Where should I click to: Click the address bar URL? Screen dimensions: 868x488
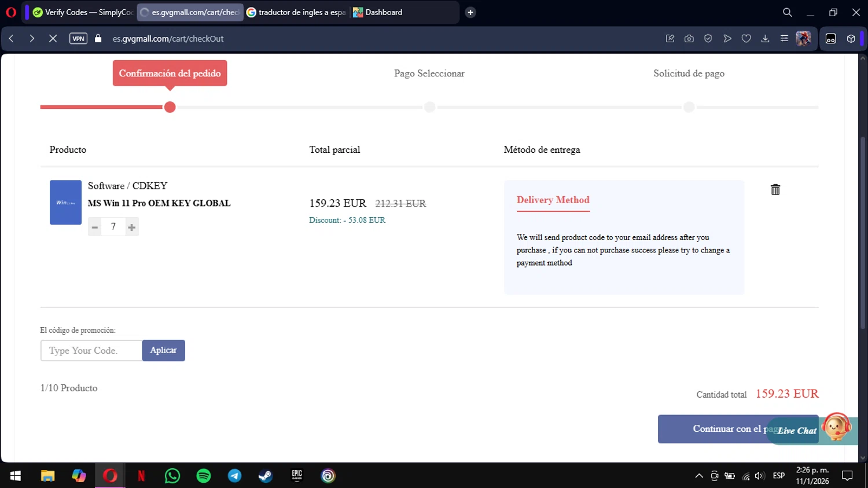tap(168, 39)
